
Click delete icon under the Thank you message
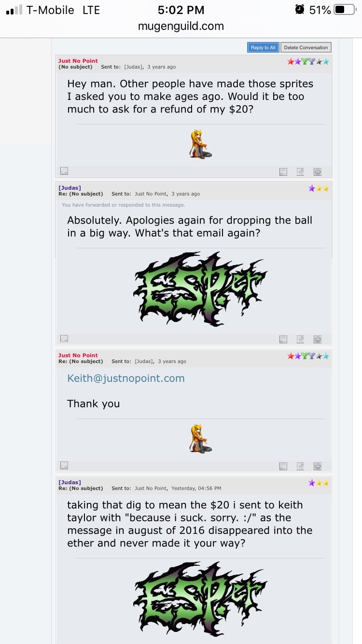(x=317, y=466)
